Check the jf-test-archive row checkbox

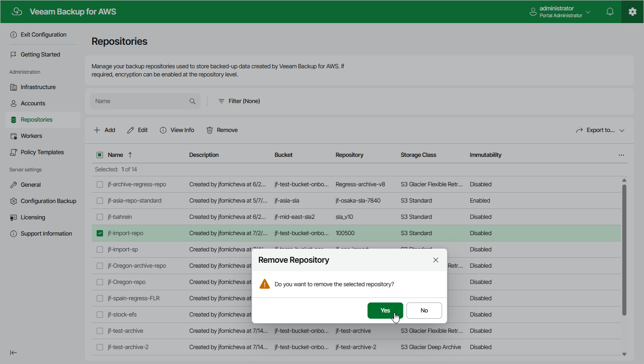(100, 331)
